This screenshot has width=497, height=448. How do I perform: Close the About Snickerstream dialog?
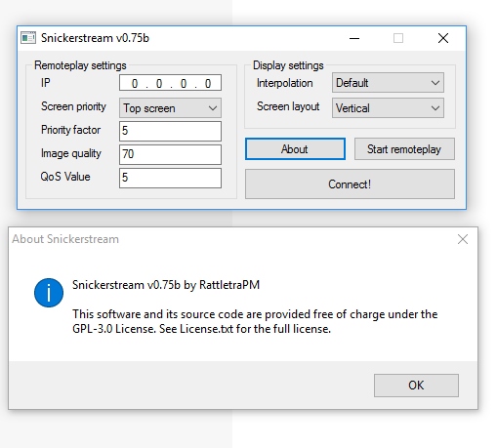[463, 239]
